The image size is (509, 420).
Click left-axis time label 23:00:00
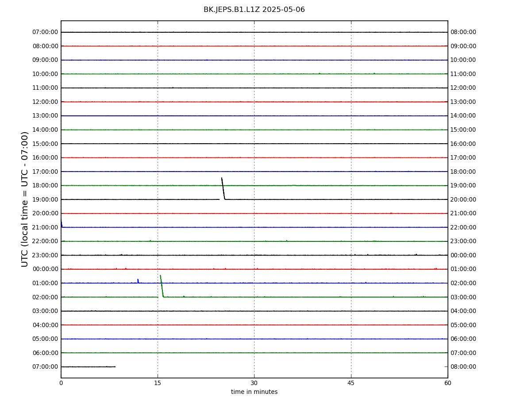pyautogui.click(x=45, y=255)
